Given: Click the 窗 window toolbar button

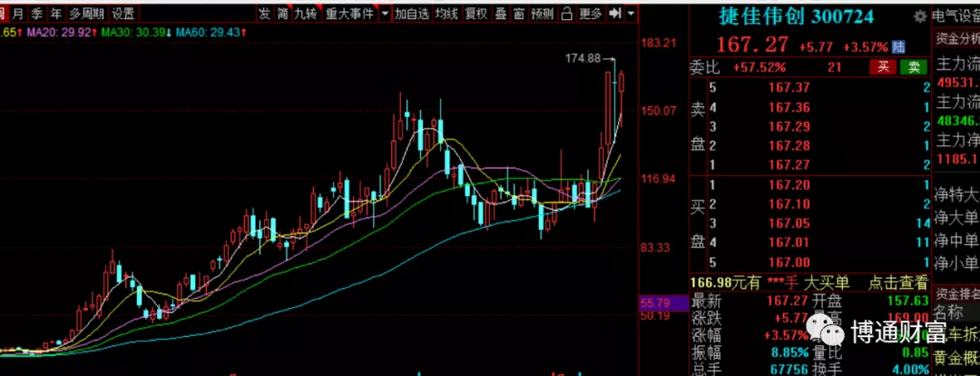Looking at the screenshot, I should tap(519, 13).
